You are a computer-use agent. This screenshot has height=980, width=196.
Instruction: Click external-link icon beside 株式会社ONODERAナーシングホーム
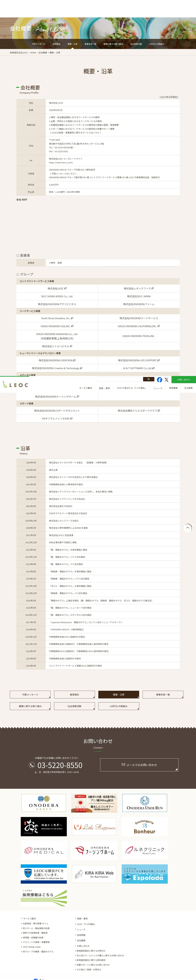coord(78,396)
